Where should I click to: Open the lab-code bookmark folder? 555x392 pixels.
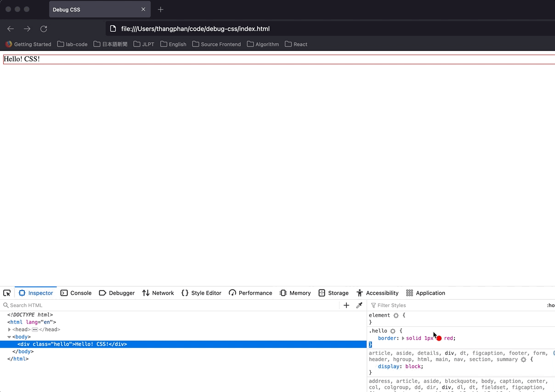72,44
